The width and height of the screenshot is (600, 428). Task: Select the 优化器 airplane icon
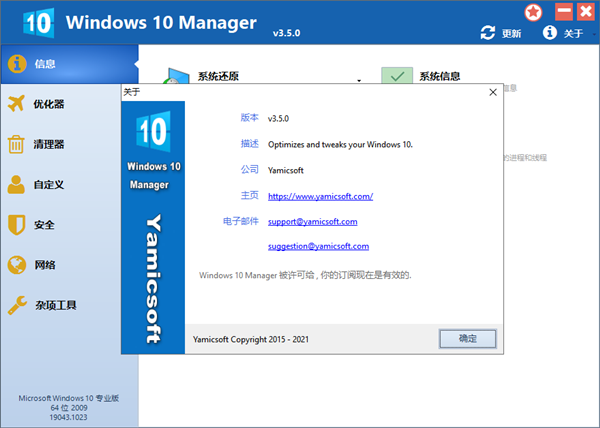pos(17,104)
